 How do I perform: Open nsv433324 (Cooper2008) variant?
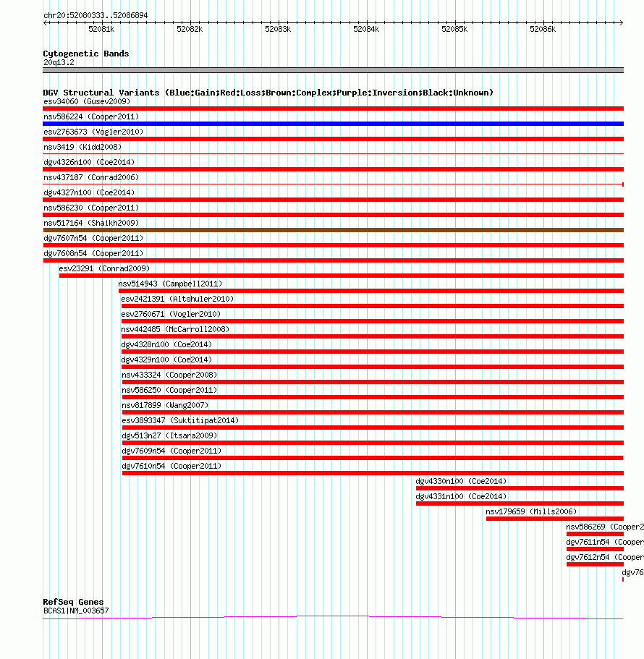[x=169, y=375]
